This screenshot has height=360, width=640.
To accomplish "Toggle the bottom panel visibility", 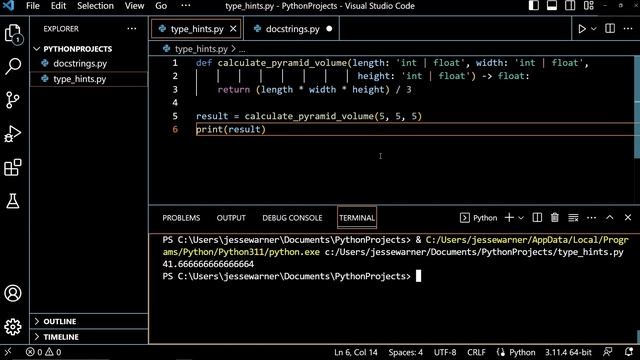I will [x=552, y=6].
